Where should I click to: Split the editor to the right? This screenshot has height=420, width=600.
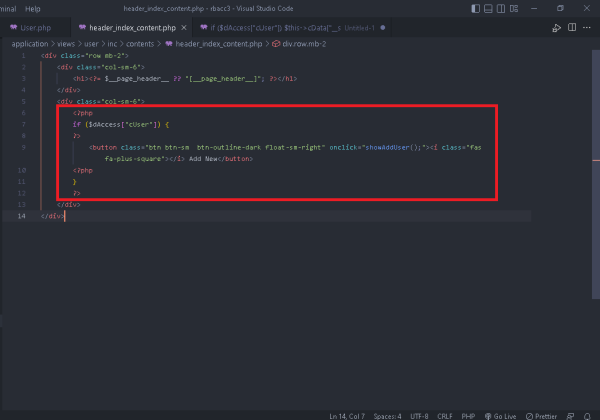(574, 27)
